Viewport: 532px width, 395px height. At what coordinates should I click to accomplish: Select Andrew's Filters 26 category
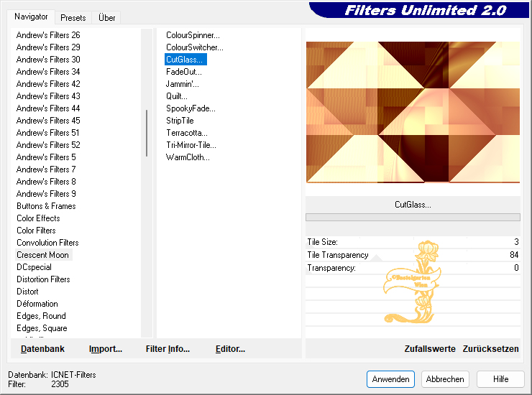48,35
